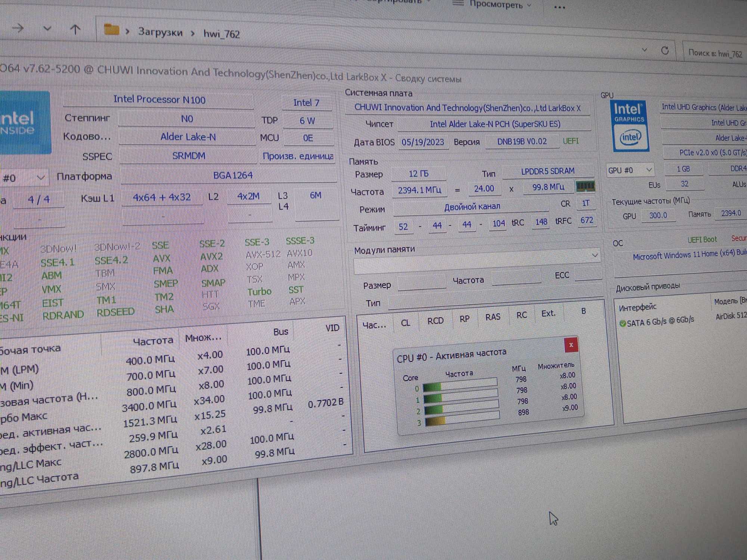Expand address bar history dropdown

pyautogui.click(x=644, y=49)
